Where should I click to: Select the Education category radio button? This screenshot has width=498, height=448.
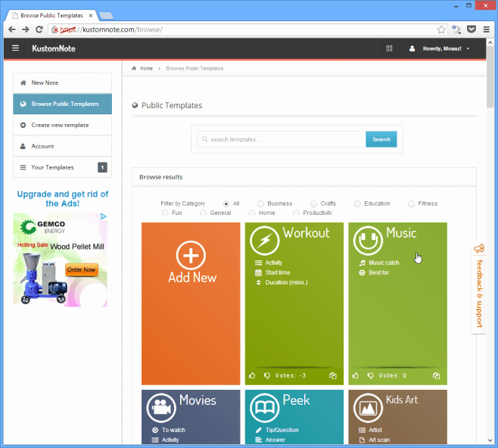point(357,204)
